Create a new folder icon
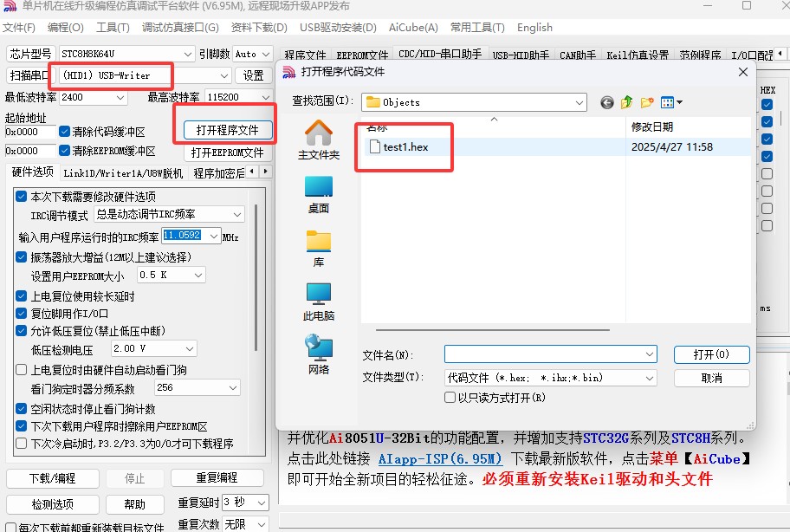The height and width of the screenshot is (532, 790). [647, 103]
